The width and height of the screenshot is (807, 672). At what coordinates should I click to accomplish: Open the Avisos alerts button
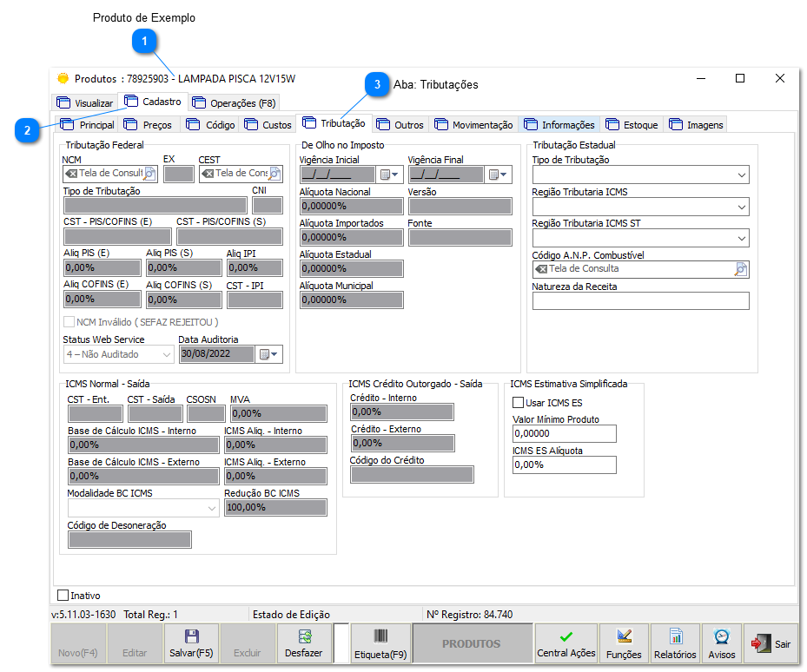[721, 643]
